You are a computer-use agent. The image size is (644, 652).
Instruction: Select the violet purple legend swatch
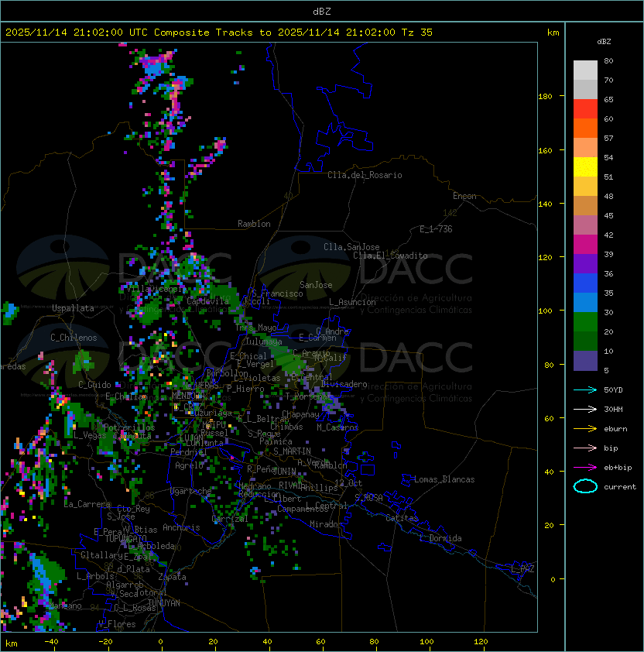coord(585,263)
